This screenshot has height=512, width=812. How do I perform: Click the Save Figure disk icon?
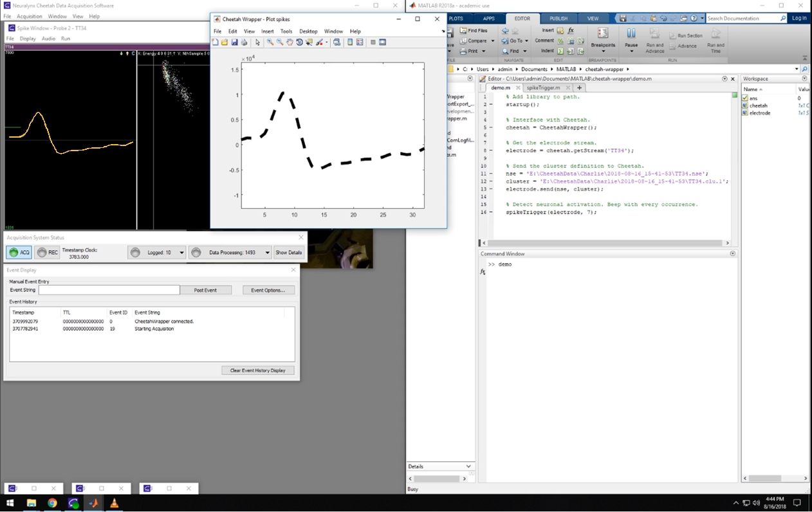click(x=234, y=42)
